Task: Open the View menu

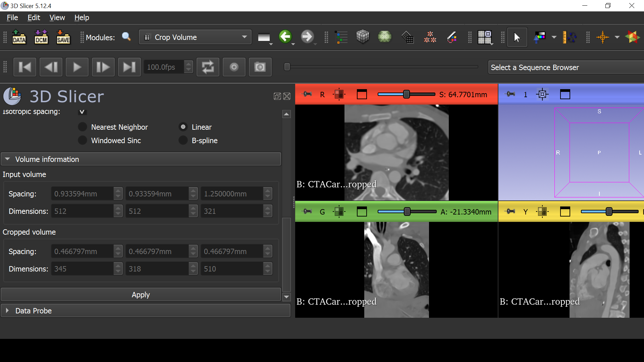Action: coord(57,18)
